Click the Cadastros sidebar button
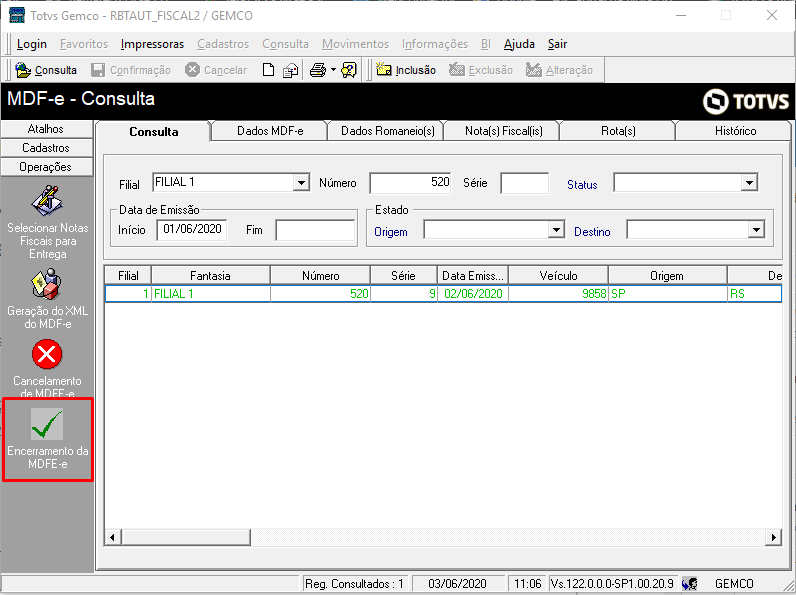Viewport: 796px width, 595px height. pos(46,148)
